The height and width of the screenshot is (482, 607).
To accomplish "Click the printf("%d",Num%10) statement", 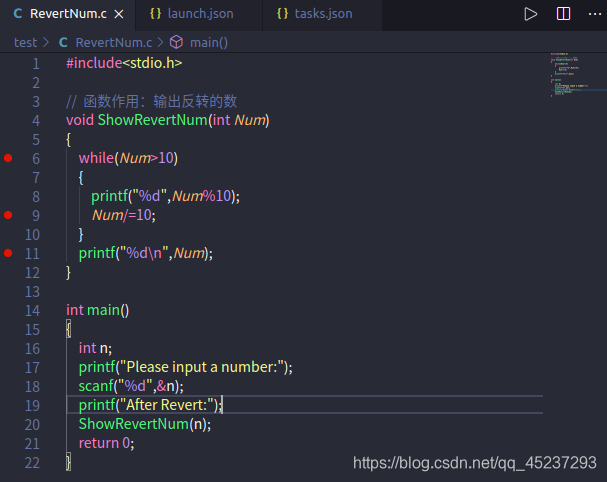I will point(165,196).
